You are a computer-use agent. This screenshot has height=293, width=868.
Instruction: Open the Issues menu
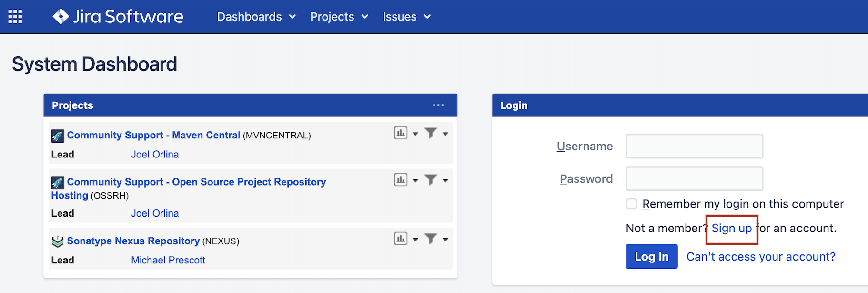pyautogui.click(x=406, y=17)
